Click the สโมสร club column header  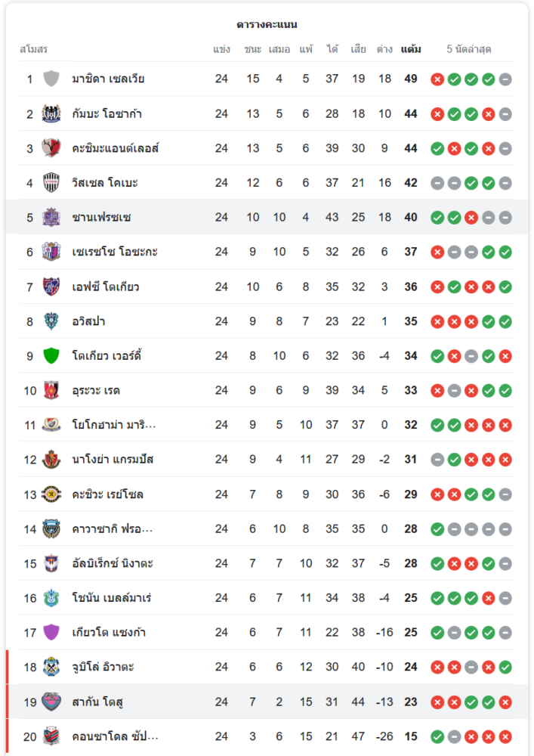coord(33,49)
